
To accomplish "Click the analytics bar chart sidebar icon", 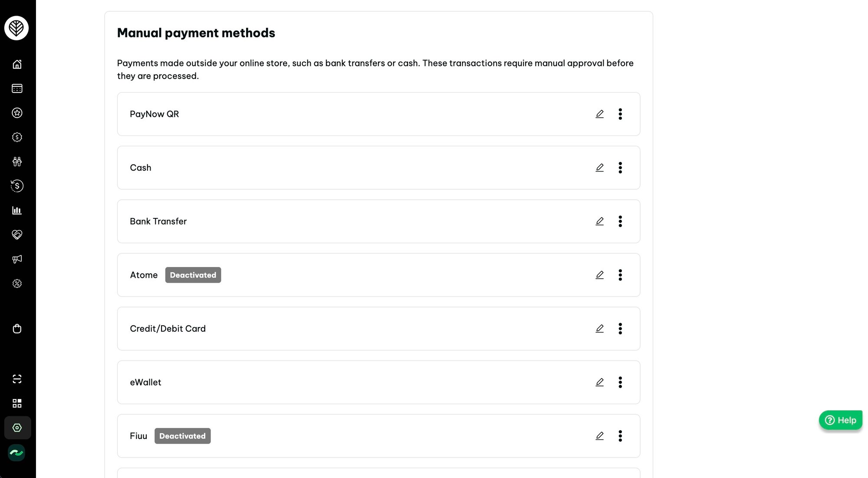I will [x=17, y=210].
